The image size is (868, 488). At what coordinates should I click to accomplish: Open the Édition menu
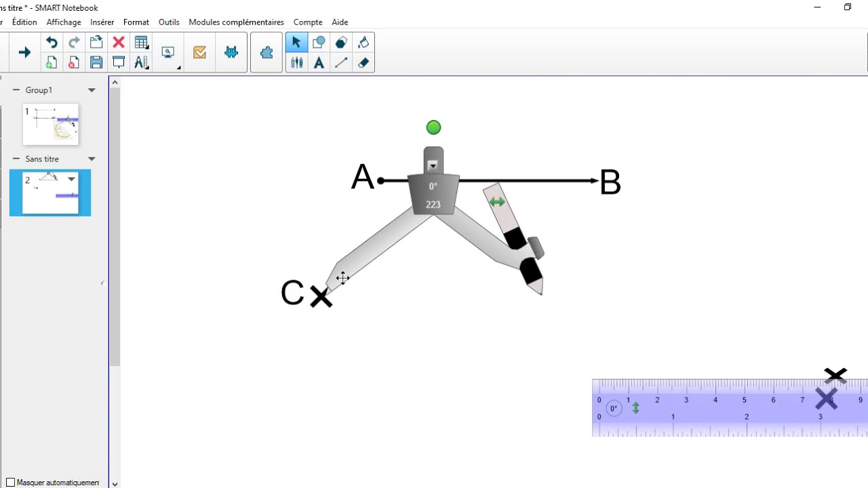(24, 22)
